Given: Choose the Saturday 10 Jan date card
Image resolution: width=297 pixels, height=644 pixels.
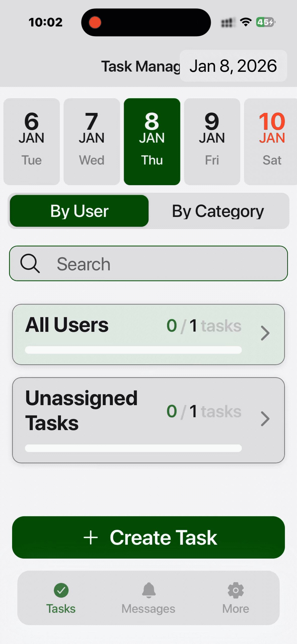Looking at the screenshot, I should pos(271,142).
